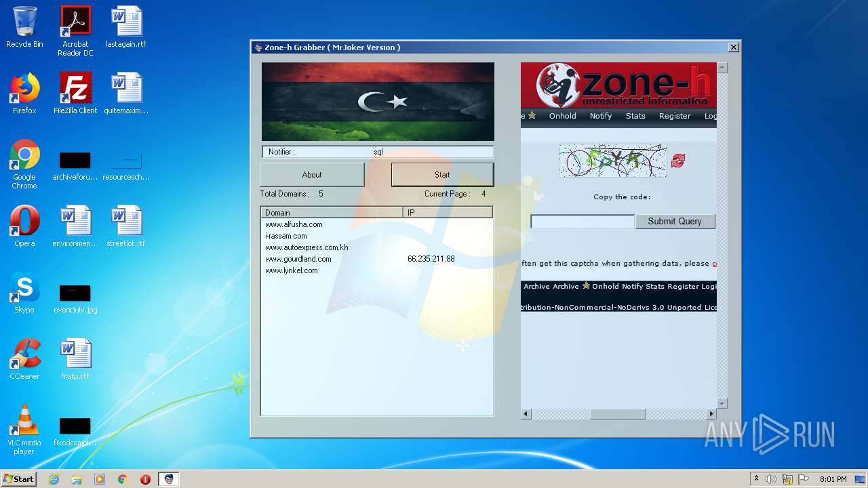Launch Skype desktop shortcut
Screen dimensions: 868x488
[x=24, y=293]
